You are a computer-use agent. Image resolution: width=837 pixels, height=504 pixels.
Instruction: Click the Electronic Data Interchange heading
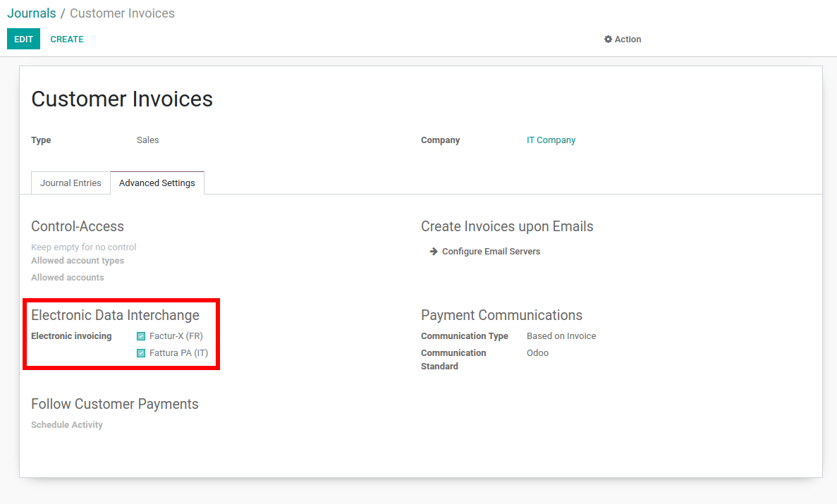[116, 315]
